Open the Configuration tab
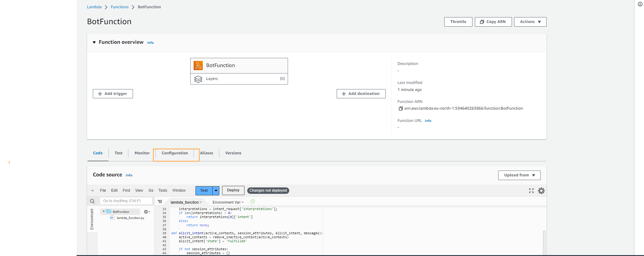644x256 pixels. click(175, 153)
